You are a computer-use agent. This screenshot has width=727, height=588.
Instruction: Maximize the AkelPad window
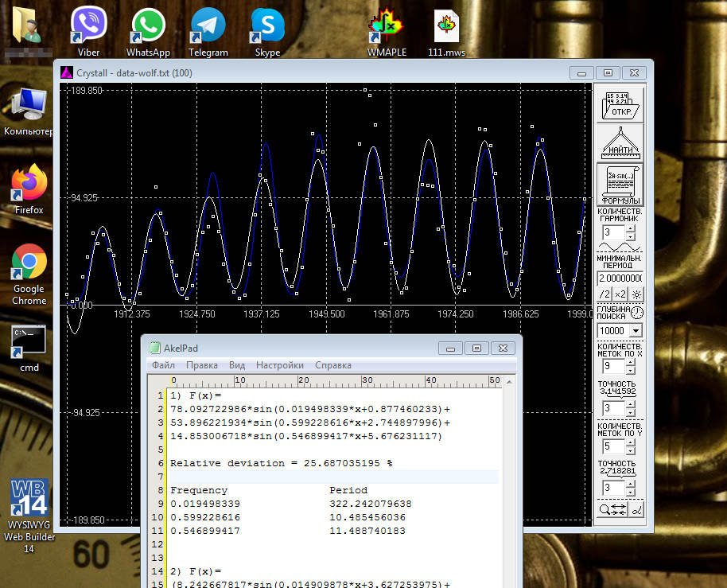click(x=476, y=349)
